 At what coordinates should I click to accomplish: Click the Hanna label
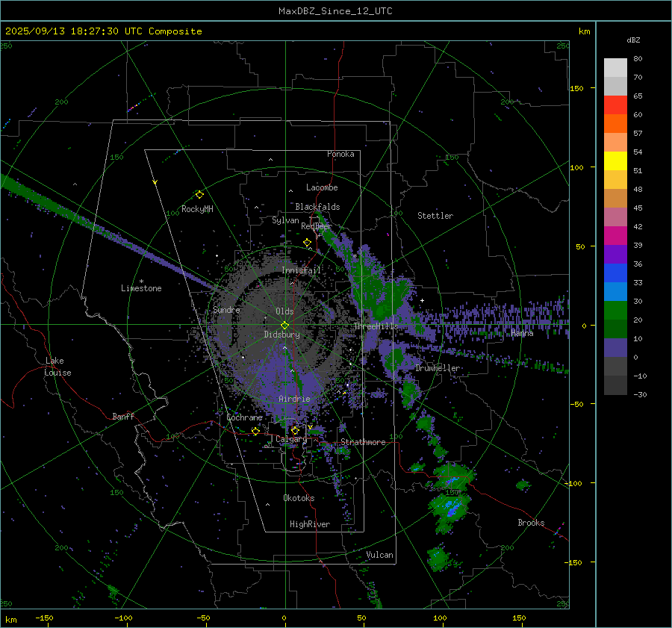(522, 333)
